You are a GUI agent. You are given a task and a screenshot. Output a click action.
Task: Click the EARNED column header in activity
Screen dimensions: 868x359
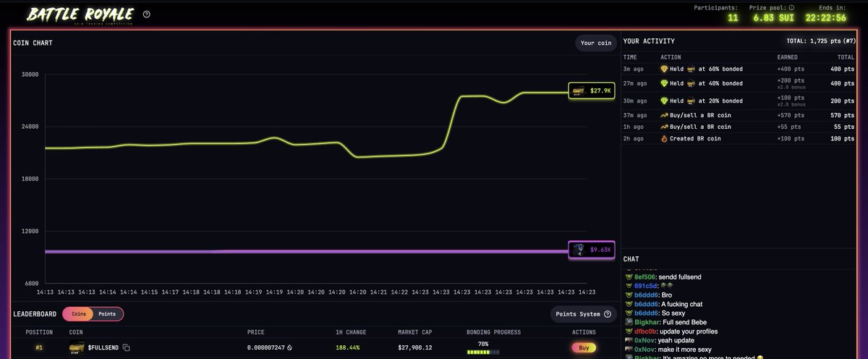point(787,56)
